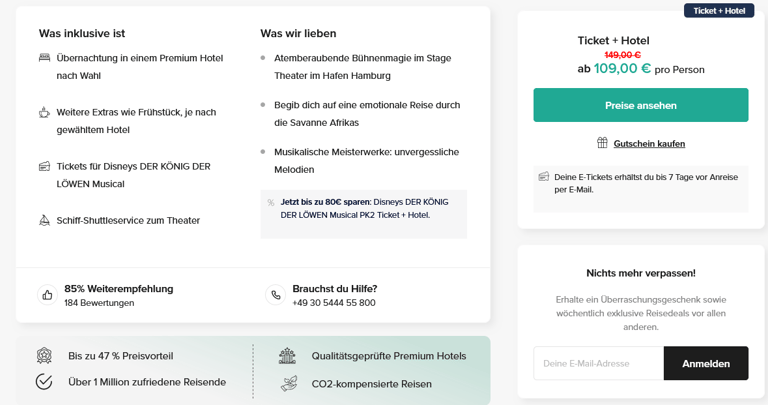The height and width of the screenshot is (405, 768).
Task: Click the checkmark icon for satisfied travelers
Action: (x=44, y=381)
